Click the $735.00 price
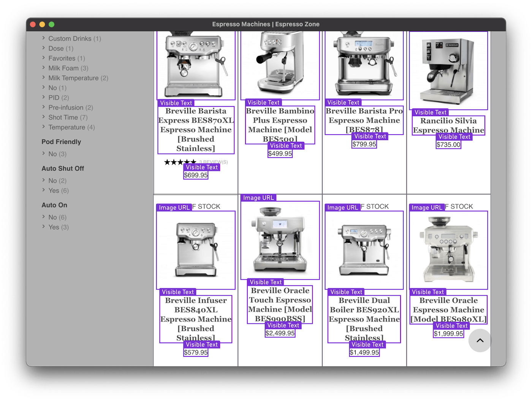Screen dimensions: 532x401 click(x=448, y=145)
